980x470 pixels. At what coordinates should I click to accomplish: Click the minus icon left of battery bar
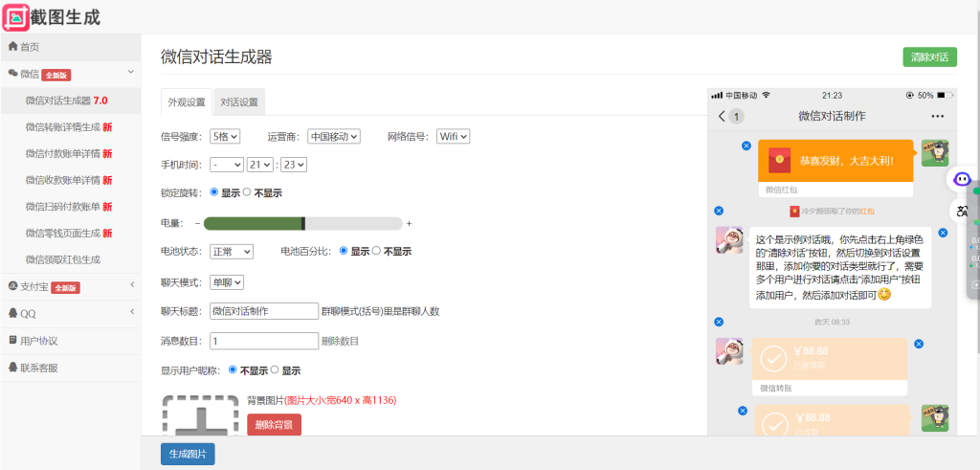[x=197, y=223]
